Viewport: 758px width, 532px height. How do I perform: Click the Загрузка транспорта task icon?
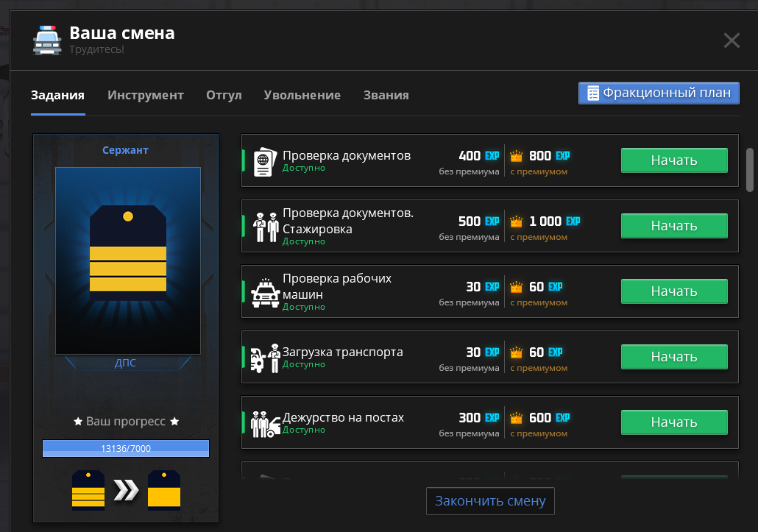pos(265,358)
